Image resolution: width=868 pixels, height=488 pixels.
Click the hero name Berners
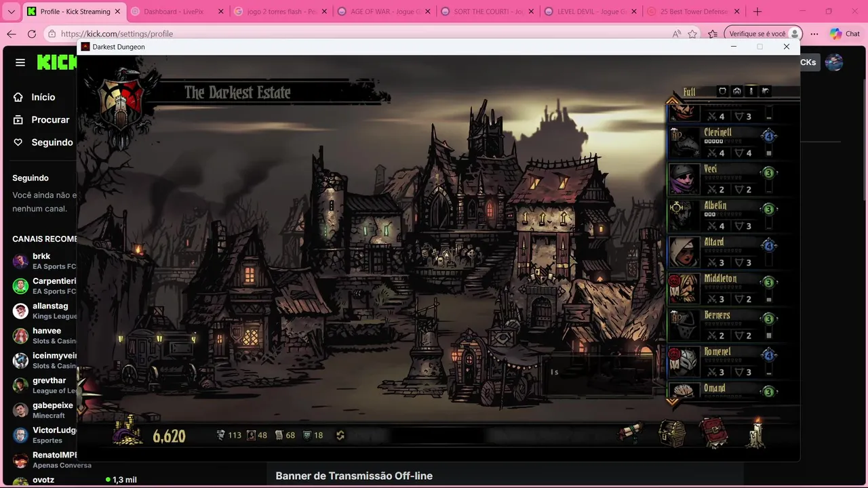click(717, 315)
